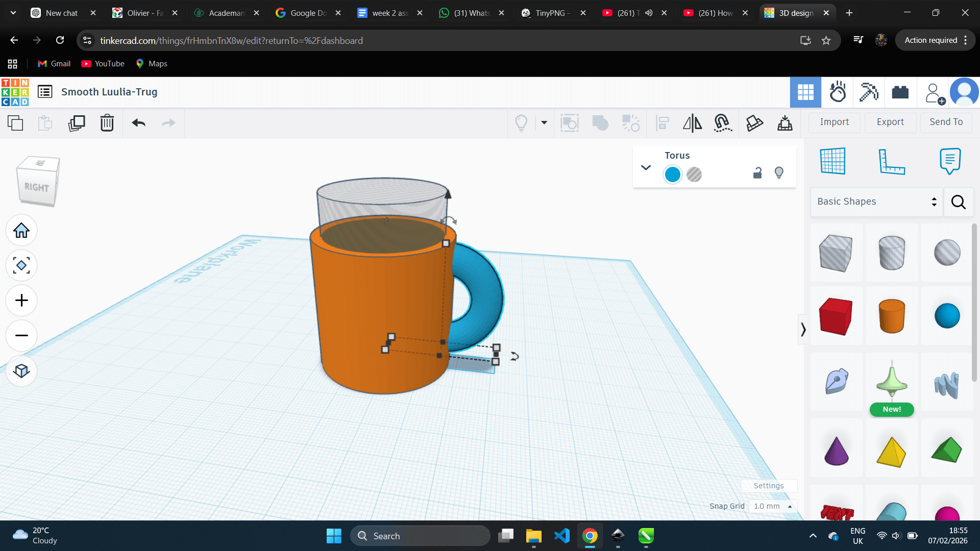980x551 pixels.
Task: Open the Snap Grid 1.0 mm dropdown
Action: 773,506
